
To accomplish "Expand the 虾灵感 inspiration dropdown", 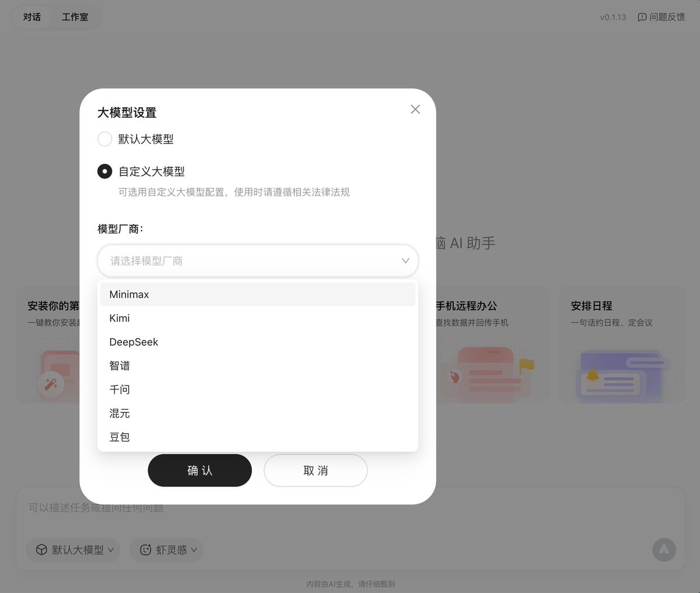I will click(167, 550).
